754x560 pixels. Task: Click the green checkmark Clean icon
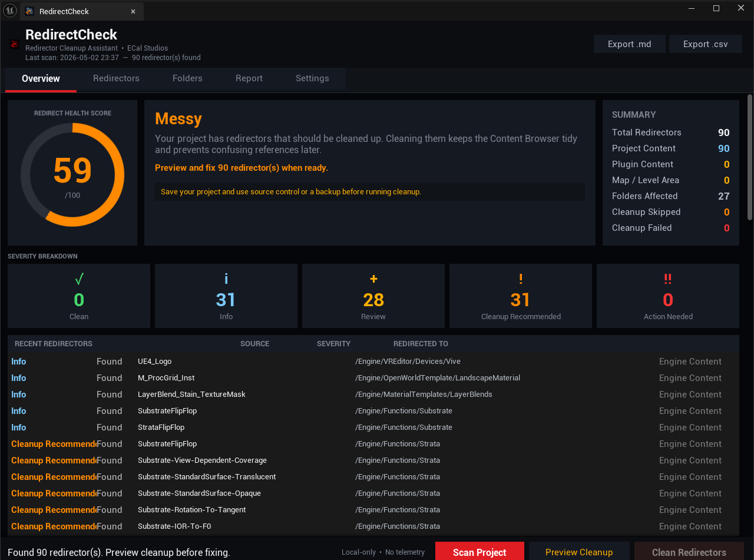click(x=79, y=279)
